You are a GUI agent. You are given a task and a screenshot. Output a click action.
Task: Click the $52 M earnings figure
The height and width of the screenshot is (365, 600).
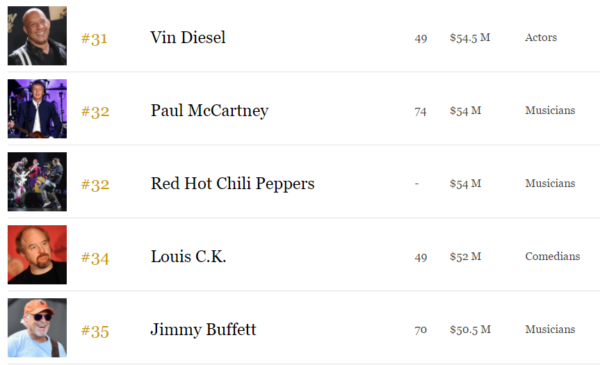tap(465, 257)
